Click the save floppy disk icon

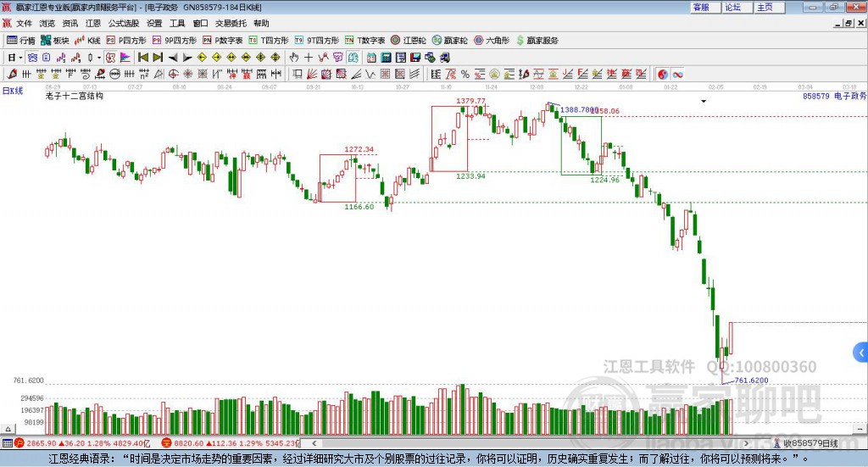415,58
